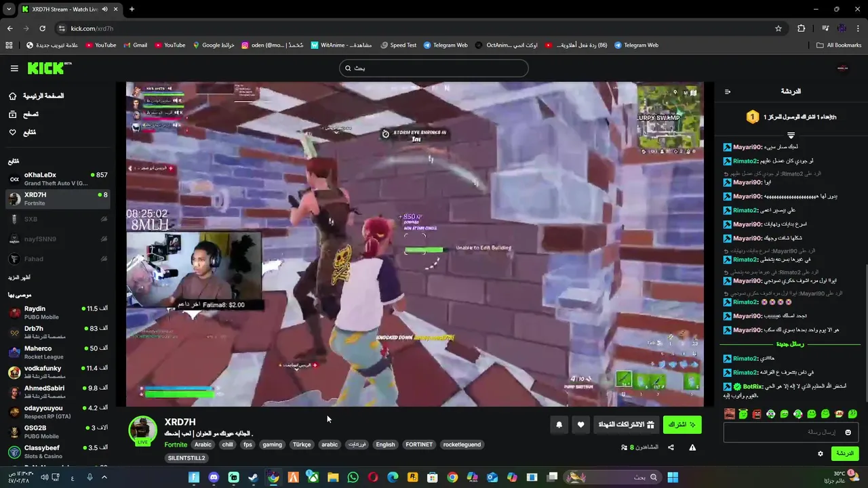The width and height of the screenshot is (868, 488).
Task: Open Chrome extensions puzzle icon
Action: coord(801,28)
